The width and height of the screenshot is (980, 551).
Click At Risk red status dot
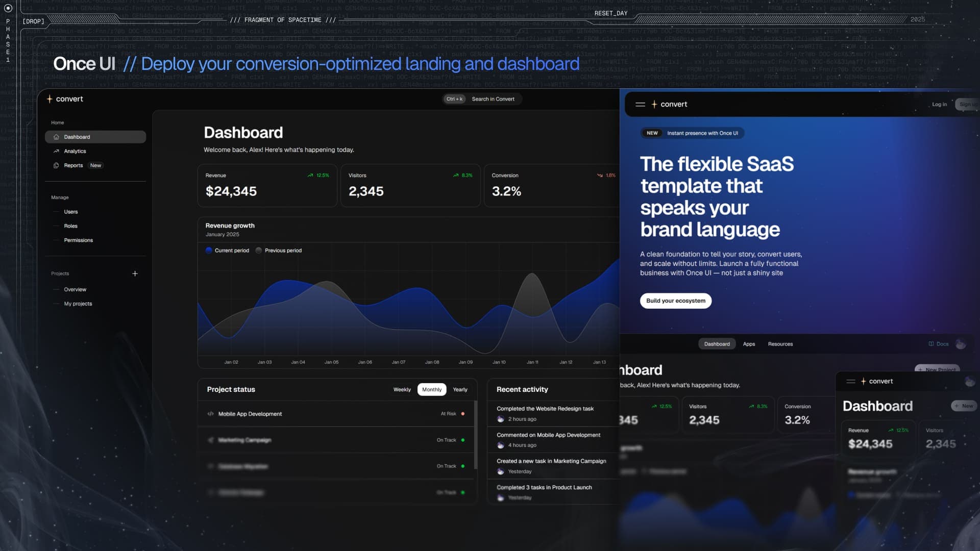pos(463,414)
